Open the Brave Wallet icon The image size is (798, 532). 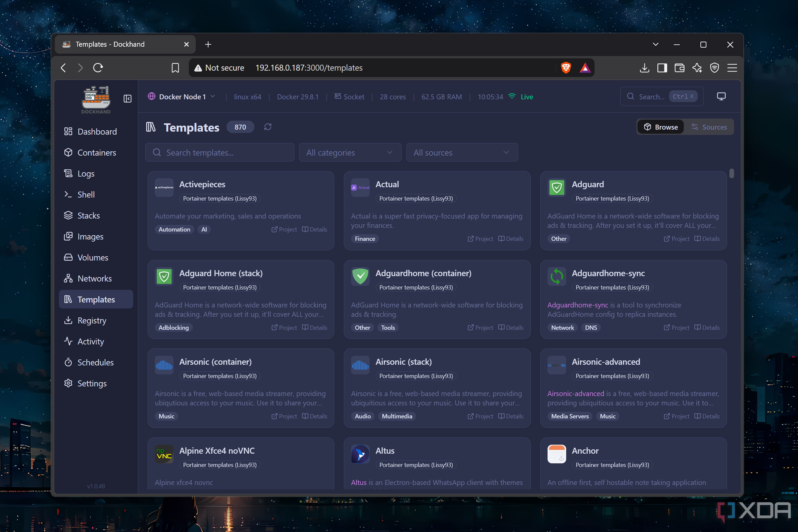679,68
